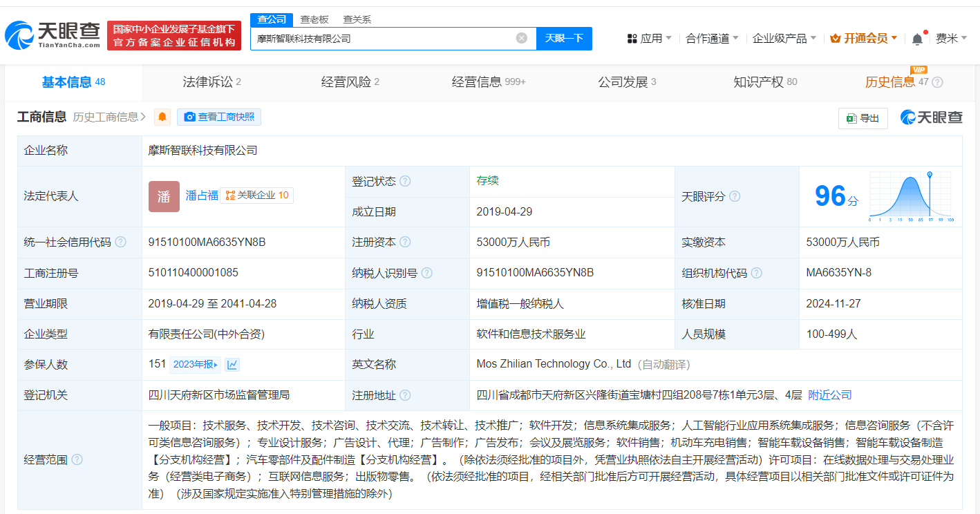Viewport: 980px width, 514px height.
Task: Open the 应用 dropdown menu
Action: pyautogui.click(x=650, y=38)
